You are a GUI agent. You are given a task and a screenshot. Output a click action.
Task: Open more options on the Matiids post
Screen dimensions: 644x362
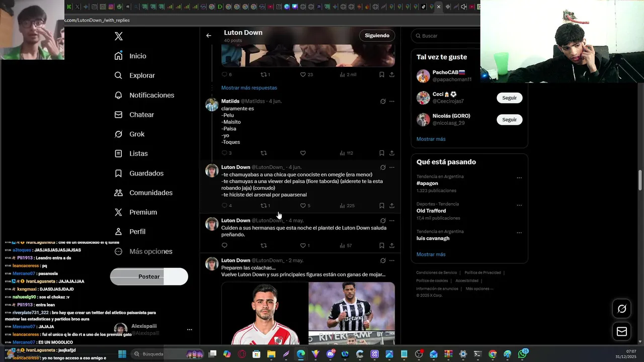pos(392,101)
